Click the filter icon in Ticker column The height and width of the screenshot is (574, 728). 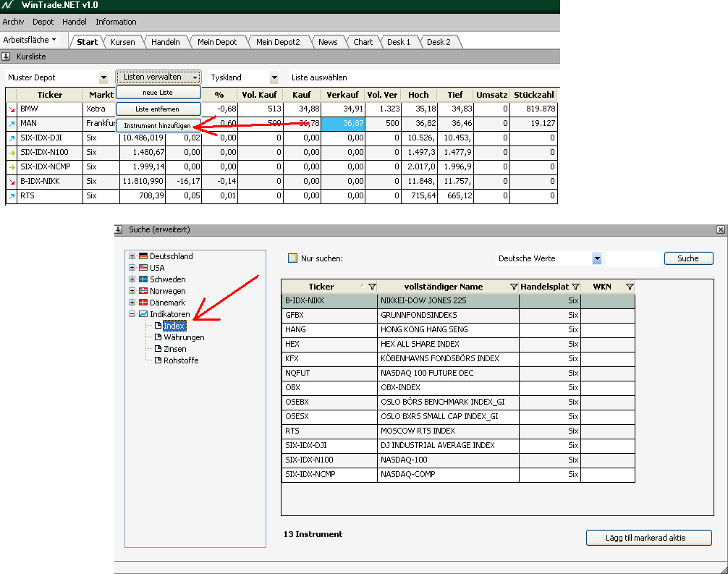(372, 287)
